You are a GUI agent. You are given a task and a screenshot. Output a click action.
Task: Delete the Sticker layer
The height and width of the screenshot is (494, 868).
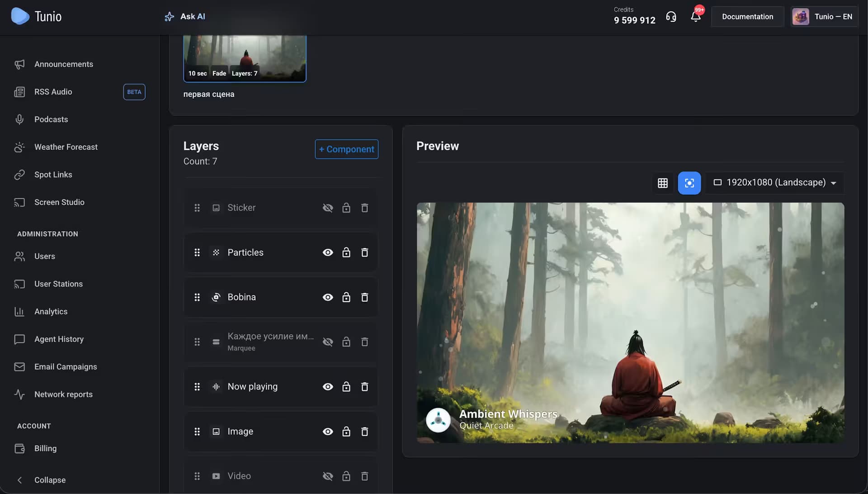click(364, 208)
